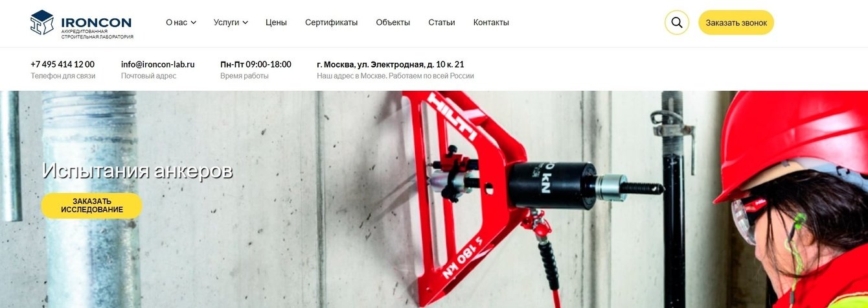Click the Moscow address ул. Электродная

pyautogui.click(x=390, y=64)
